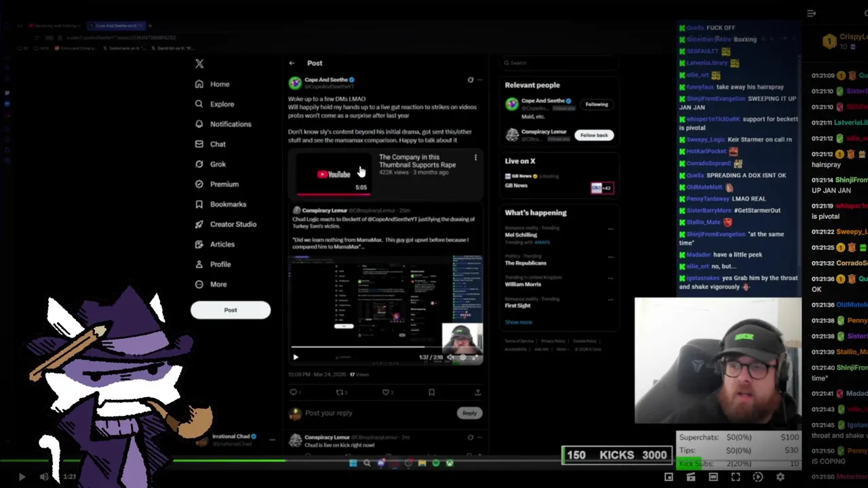
Task: Open the account switcher dots by Irrational Chad
Action: 272,440
